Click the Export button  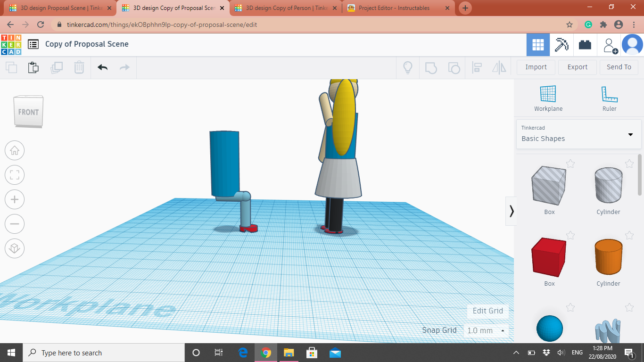578,67
